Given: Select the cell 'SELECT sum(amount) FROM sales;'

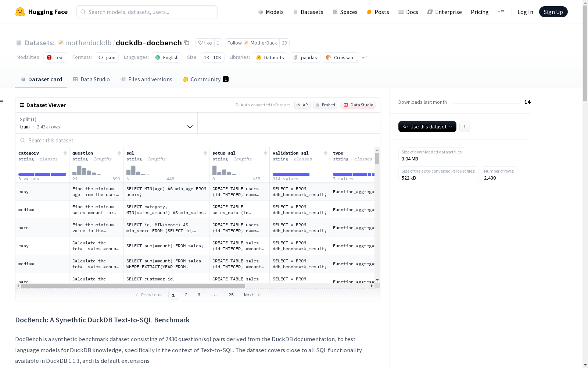Looking at the screenshot, I should coord(166,246).
